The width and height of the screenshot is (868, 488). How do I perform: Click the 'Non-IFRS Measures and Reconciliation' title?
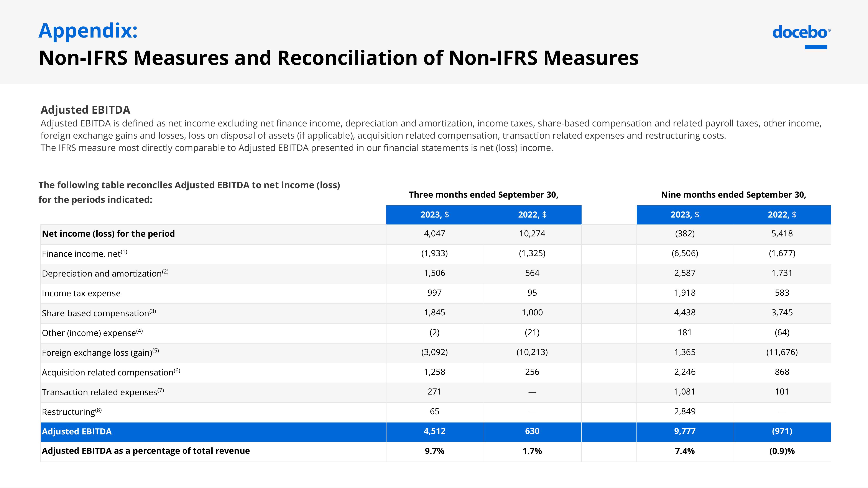click(339, 58)
